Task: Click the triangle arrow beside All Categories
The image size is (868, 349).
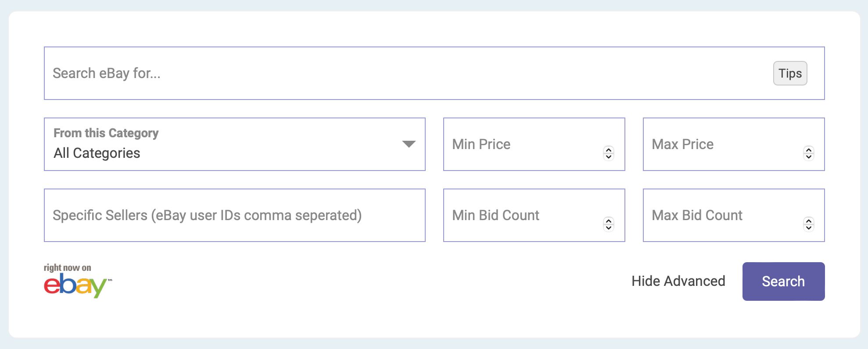Action: [409, 144]
